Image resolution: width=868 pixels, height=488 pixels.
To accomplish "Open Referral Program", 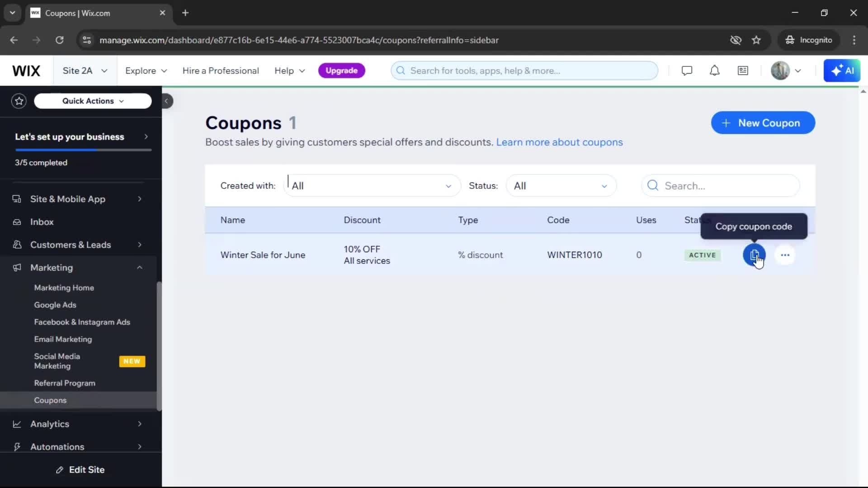I will (x=65, y=383).
